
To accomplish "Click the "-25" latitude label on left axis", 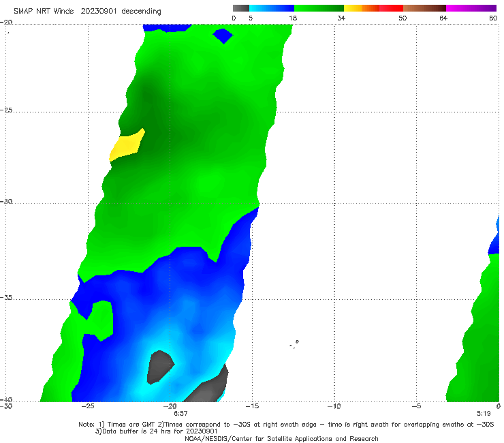I will point(6,110).
